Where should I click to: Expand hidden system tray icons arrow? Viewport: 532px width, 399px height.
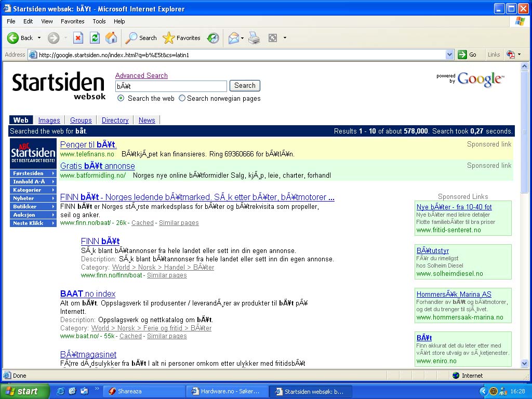(484, 391)
